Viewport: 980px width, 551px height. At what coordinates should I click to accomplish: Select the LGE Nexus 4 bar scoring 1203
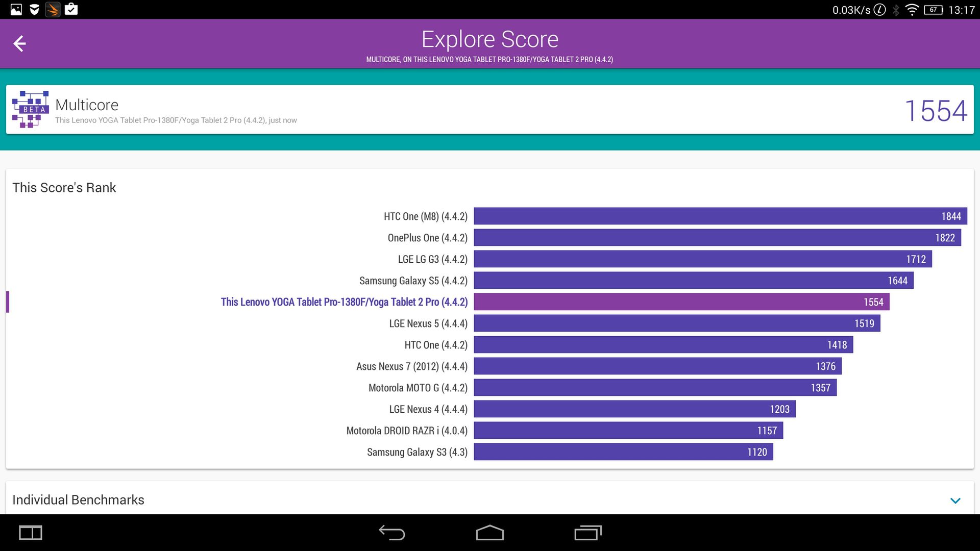[634, 409]
